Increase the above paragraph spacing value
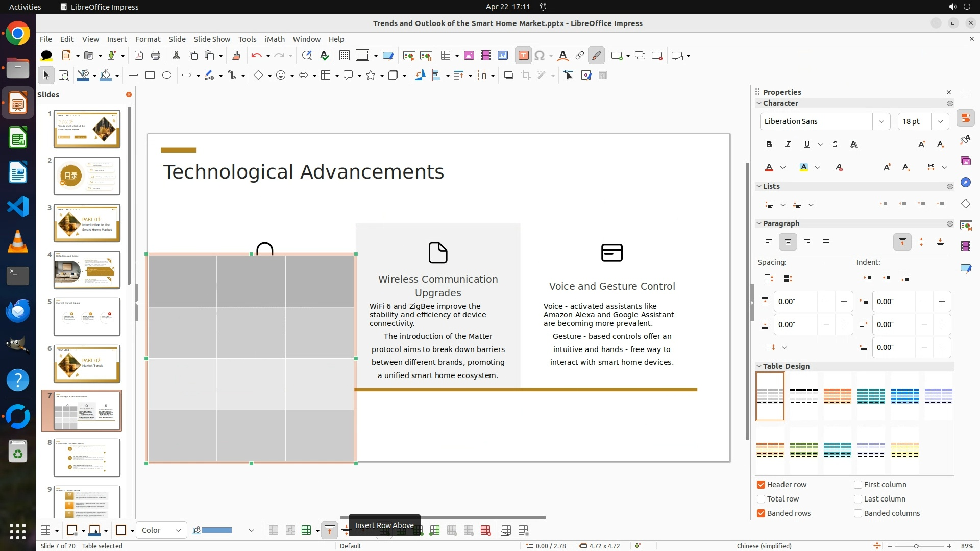The width and height of the screenshot is (980, 551). click(x=844, y=302)
